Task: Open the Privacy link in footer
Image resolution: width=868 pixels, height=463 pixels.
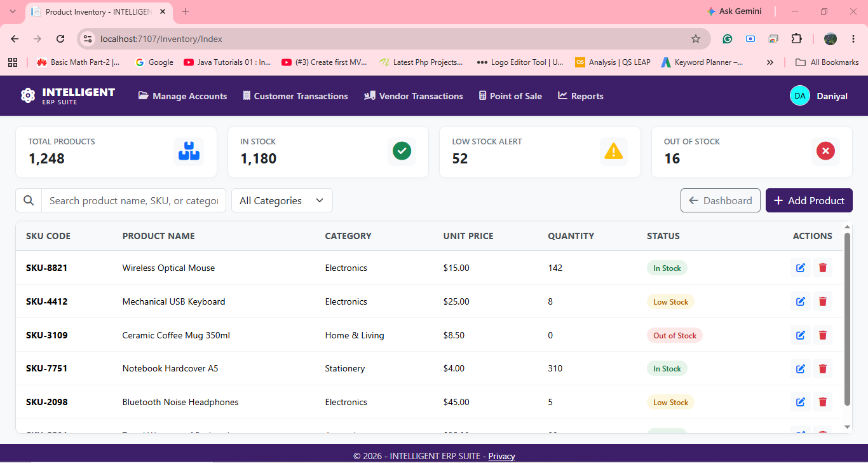Action: click(x=501, y=456)
